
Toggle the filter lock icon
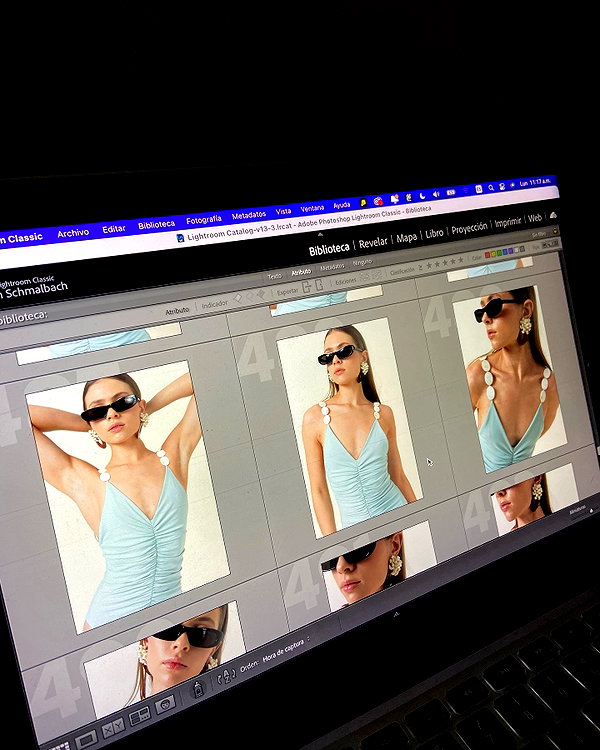point(555,231)
